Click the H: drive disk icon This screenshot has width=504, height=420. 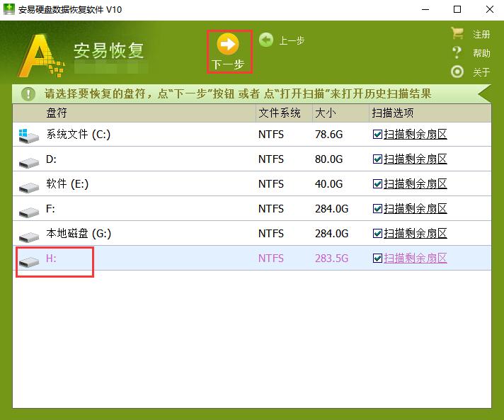point(28,261)
